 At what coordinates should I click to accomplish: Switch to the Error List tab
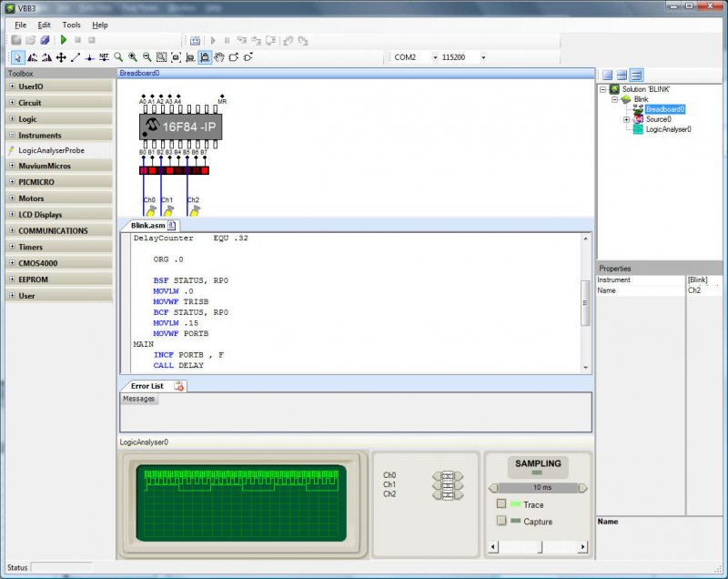tap(147, 386)
